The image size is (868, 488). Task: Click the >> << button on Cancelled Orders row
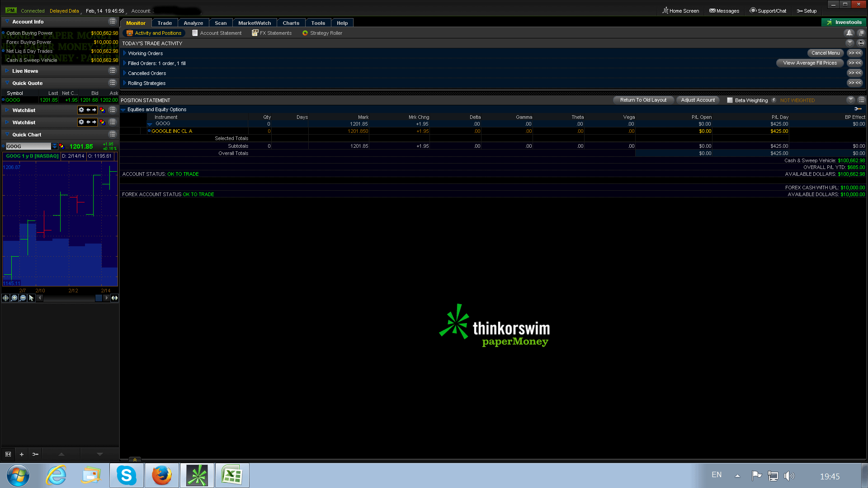click(x=854, y=73)
